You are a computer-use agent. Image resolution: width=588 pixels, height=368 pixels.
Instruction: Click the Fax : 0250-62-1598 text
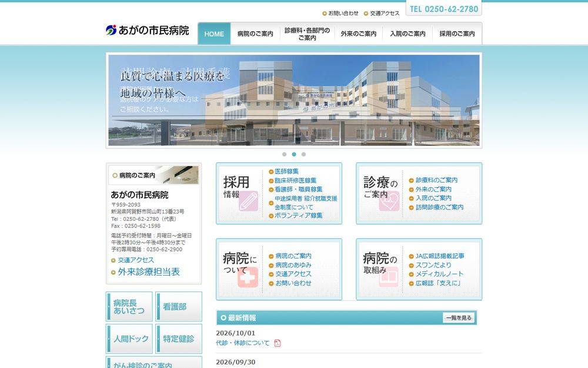point(136,226)
